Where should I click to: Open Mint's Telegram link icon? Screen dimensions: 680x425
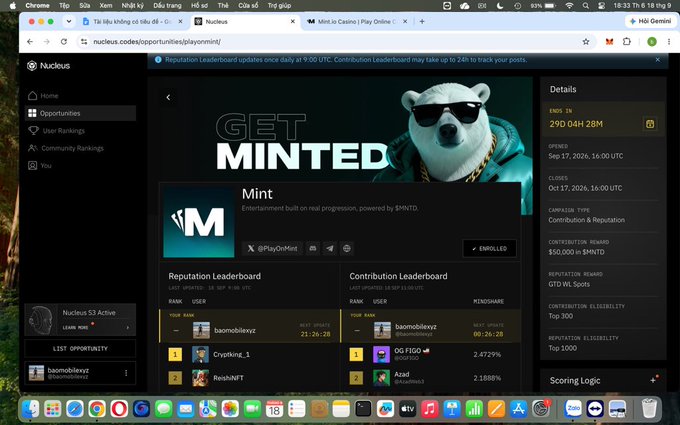(x=330, y=248)
